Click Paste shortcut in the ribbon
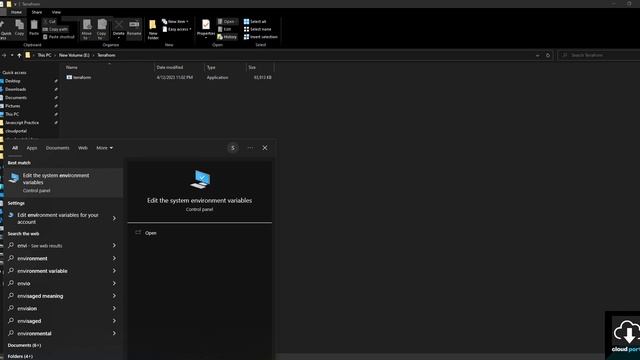Viewport: 640px width, 360px height. coord(59,37)
